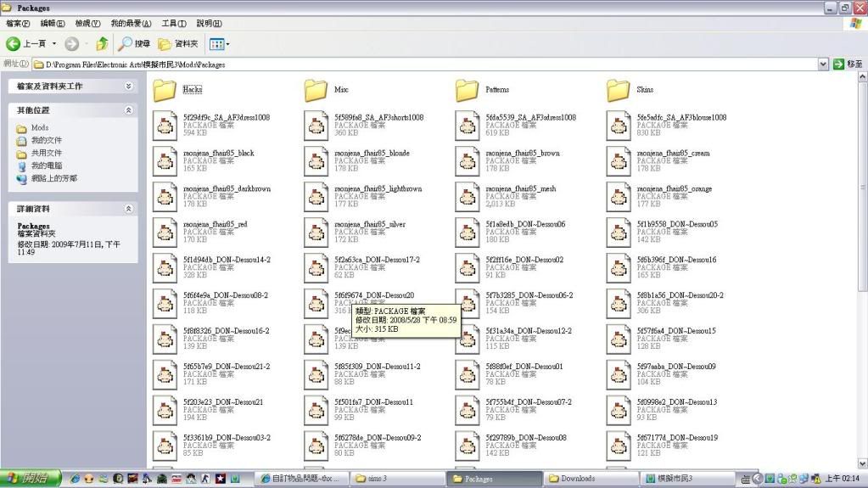This screenshot has height=488, width=868.
Task: Open the 檢視(V) menu
Action: click(87, 24)
